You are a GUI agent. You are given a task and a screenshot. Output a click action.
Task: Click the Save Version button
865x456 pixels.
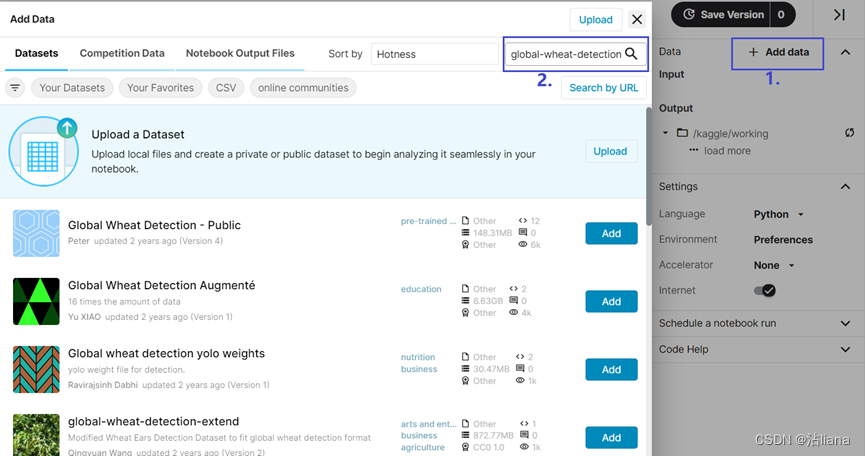(x=721, y=14)
